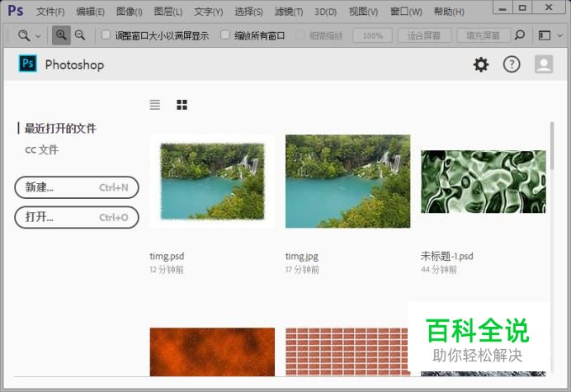Enable 缩放所有窗口 checkbox
571x392 pixels.
pos(225,35)
